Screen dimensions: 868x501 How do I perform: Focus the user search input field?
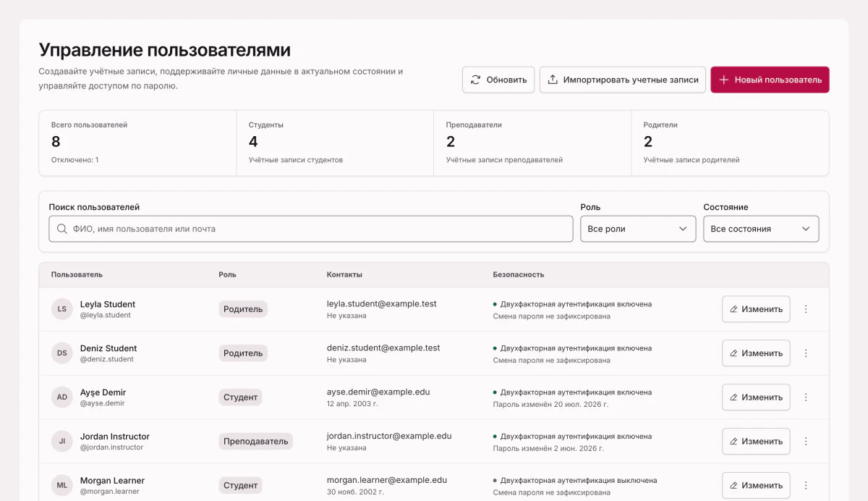click(x=311, y=229)
